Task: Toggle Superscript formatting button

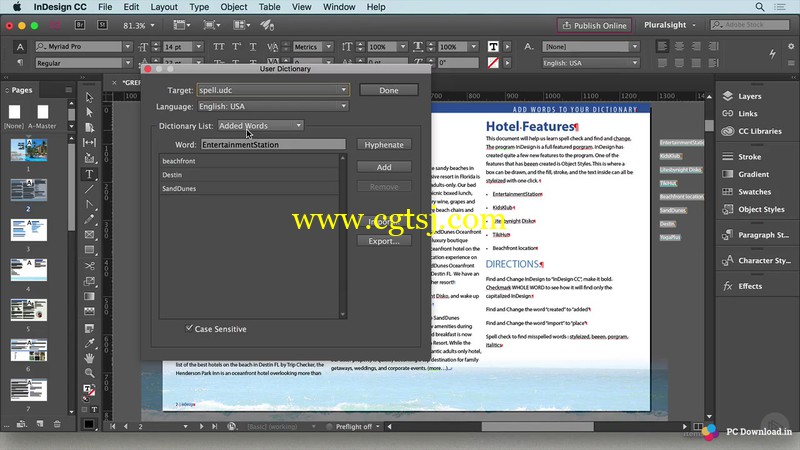Action: (236, 46)
